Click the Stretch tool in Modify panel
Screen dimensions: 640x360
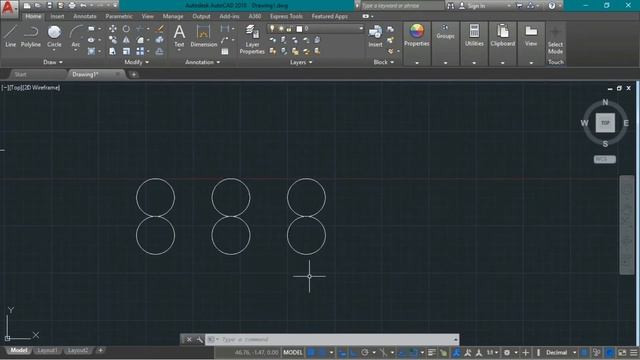[x=113, y=51]
